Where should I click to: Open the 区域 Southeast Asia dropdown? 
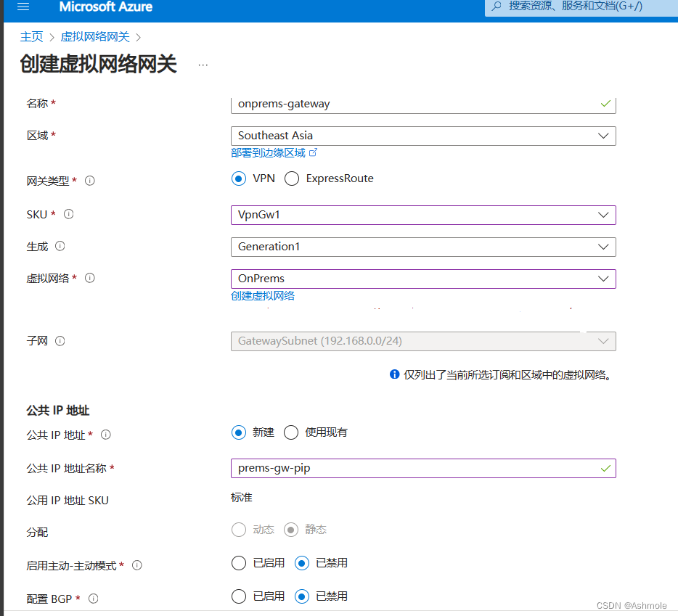click(x=423, y=136)
